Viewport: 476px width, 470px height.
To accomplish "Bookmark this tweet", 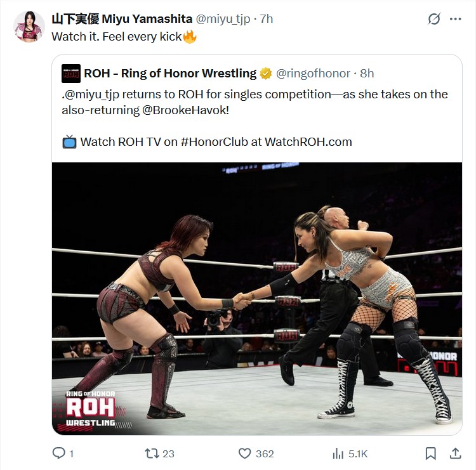I will (x=430, y=454).
